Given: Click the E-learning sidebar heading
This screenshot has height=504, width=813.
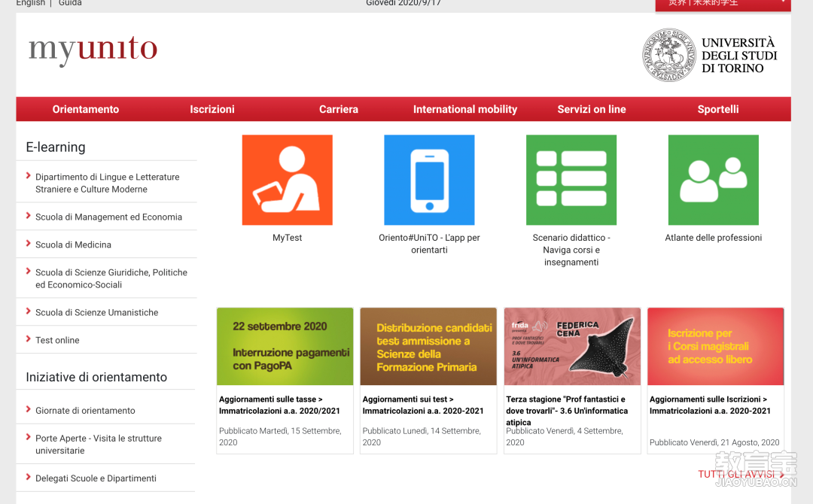Looking at the screenshot, I should point(56,147).
